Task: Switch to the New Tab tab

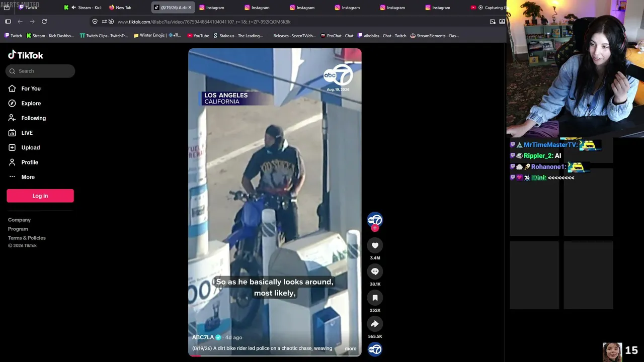Action: pos(120,8)
